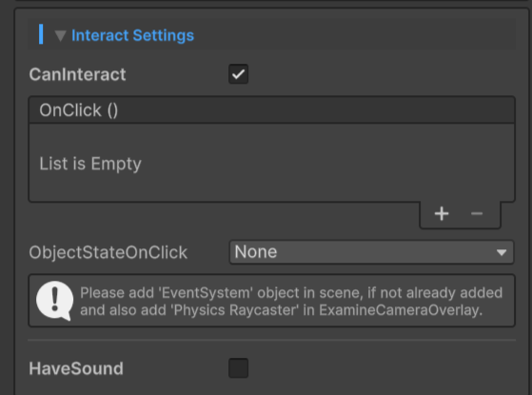
Task: Click the OnClick () event header
Action: point(272,110)
